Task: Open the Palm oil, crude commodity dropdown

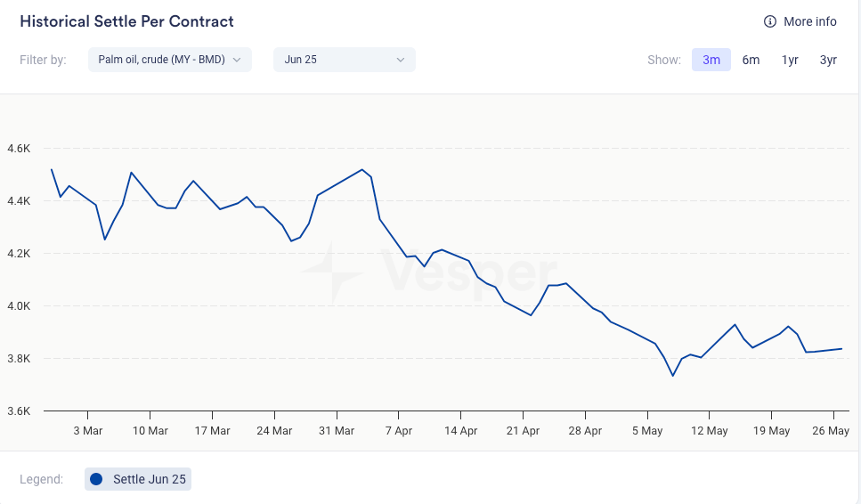Action: point(162,60)
